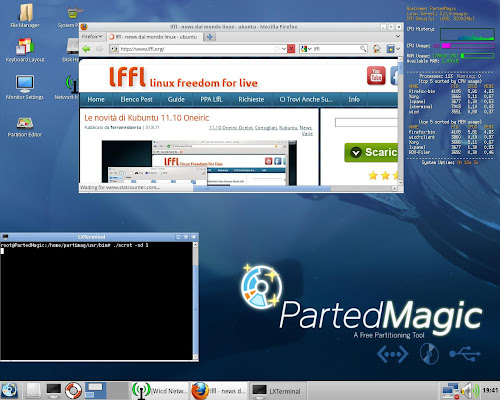Bookmark page with star icon in address bar
The image size is (500, 400).
point(277,49)
